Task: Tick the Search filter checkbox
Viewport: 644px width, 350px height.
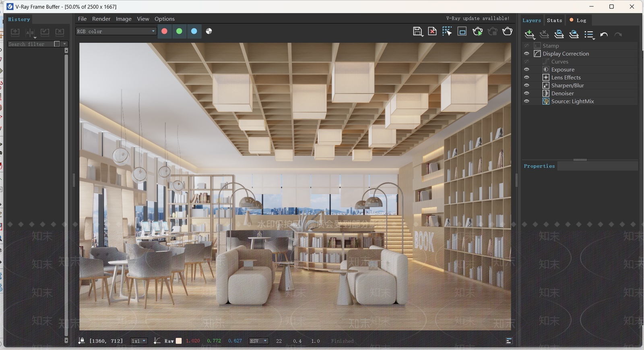Action: [x=57, y=44]
